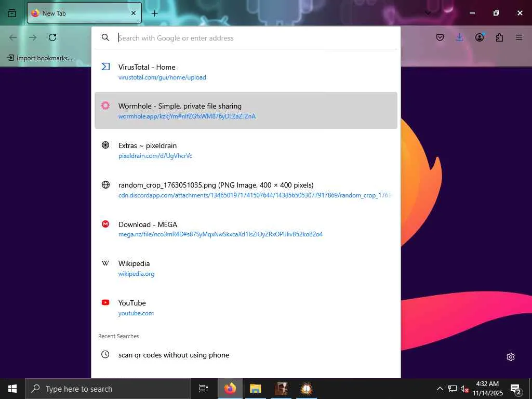The height and width of the screenshot is (399, 532).
Task: Open a new tab with plus button
Action: pos(155,13)
